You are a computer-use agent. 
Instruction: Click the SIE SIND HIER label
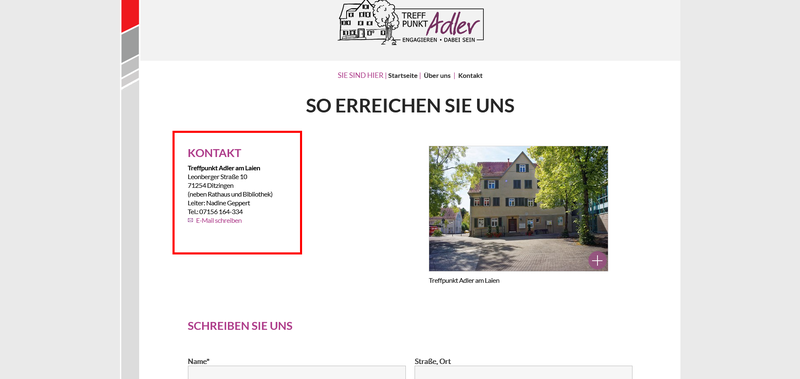click(x=360, y=75)
